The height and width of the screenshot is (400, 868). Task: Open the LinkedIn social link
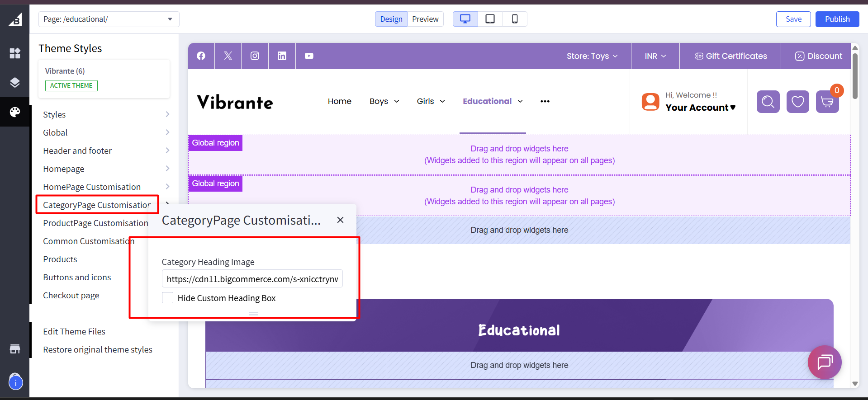coord(282,56)
